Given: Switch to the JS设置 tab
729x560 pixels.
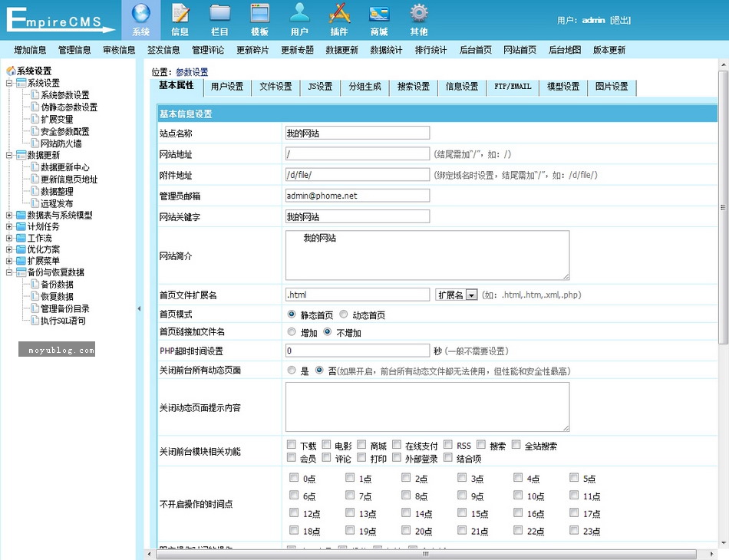Looking at the screenshot, I should click(320, 87).
